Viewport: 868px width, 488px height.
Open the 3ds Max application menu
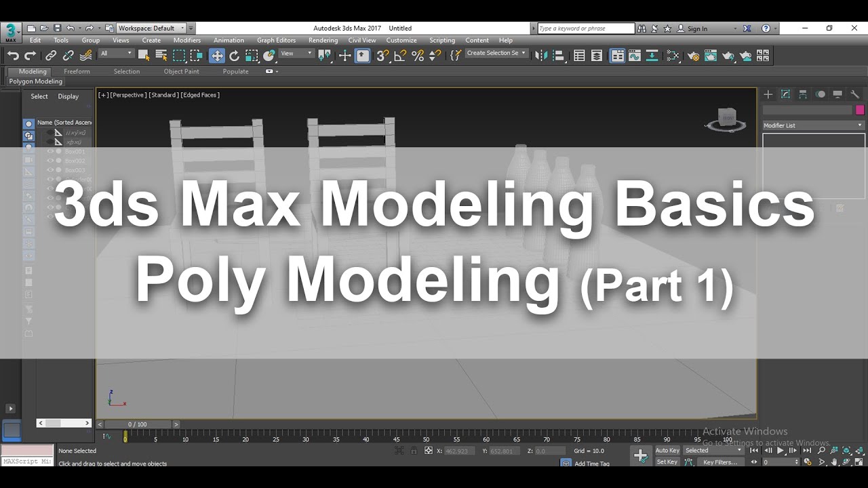11,32
